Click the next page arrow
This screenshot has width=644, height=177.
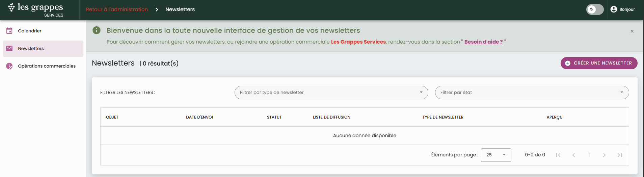point(604,155)
